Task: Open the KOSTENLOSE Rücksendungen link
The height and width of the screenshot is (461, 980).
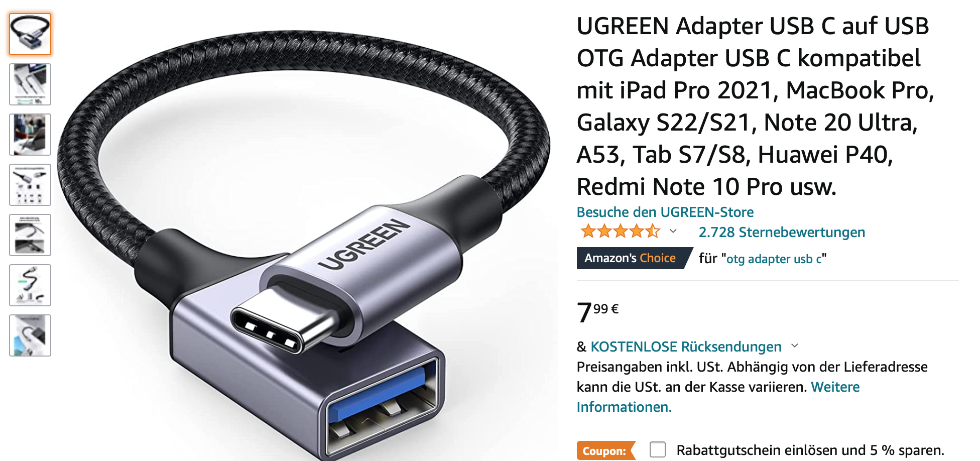Action: (x=686, y=347)
